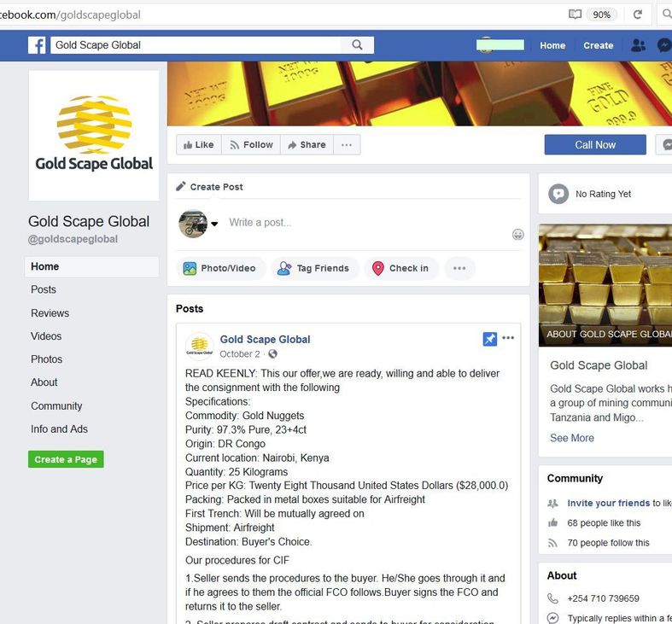Click the Call Now button
Image resolution: width=672 pixels, height=624 pixels.
pos(595,145)
